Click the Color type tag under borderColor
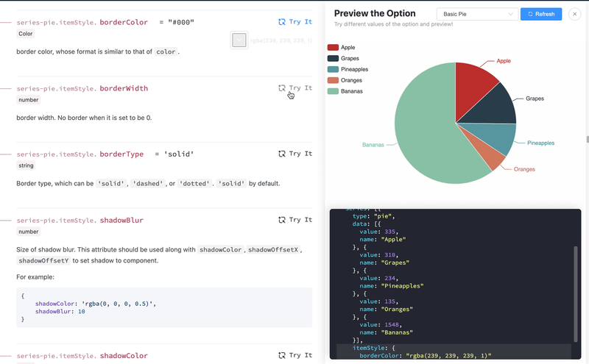 coord(26,34)
